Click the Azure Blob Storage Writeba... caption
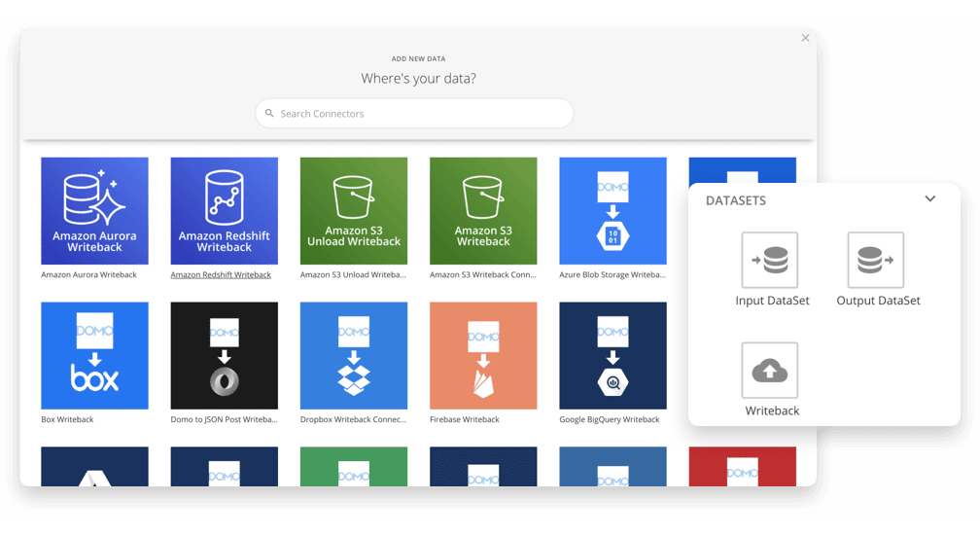The width and height of the screenshot is (980, 535). (612, 275)
